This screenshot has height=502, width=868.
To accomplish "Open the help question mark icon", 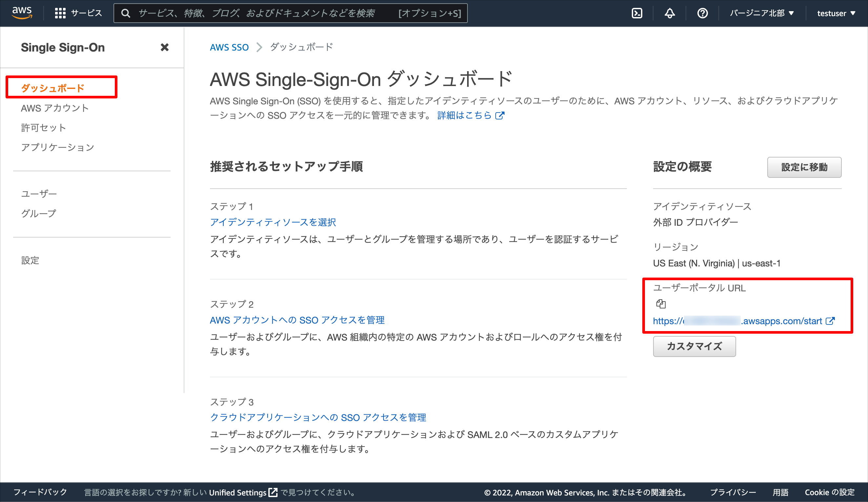I will click(x=702, y=13).
